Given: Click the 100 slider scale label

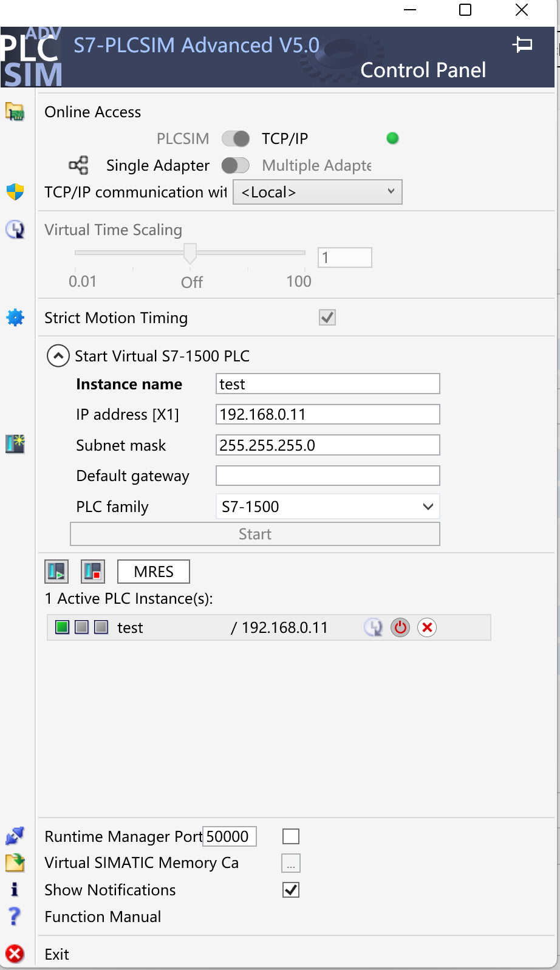Looking at the screenshot, I should click(x=299, y=281).
